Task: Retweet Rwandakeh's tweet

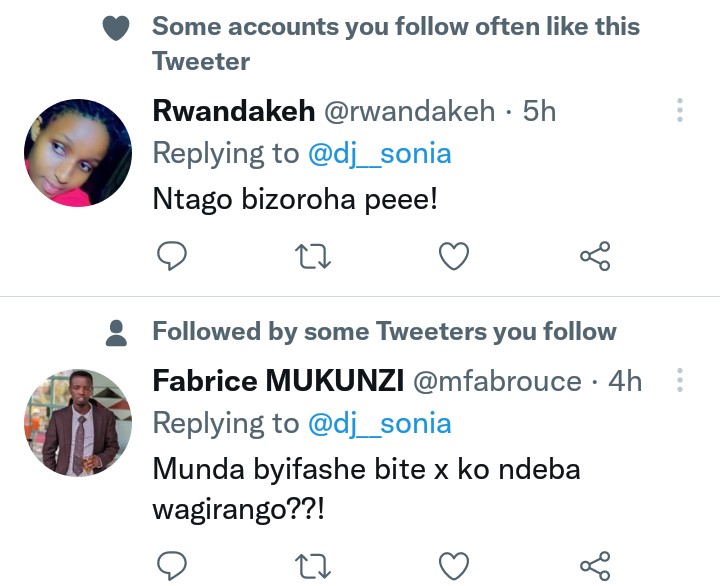Action: point(314,258)
